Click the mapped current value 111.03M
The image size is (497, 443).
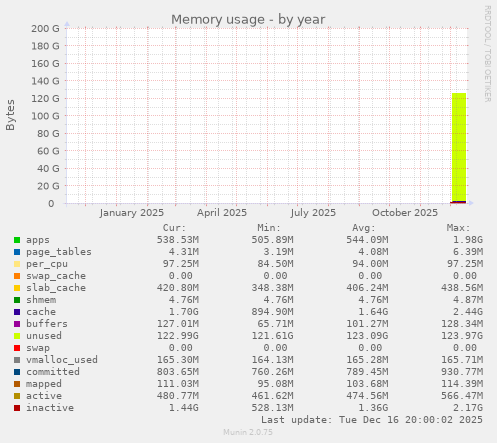(178, 384)
